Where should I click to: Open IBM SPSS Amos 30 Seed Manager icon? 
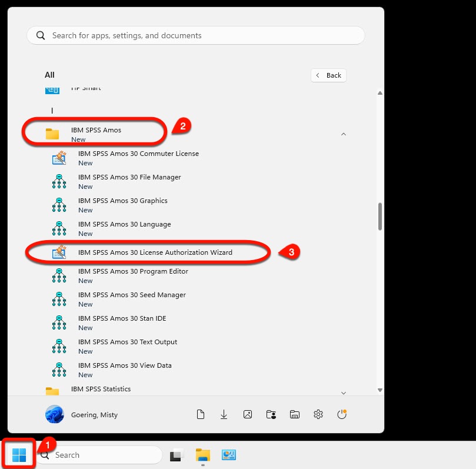(59, 300)
